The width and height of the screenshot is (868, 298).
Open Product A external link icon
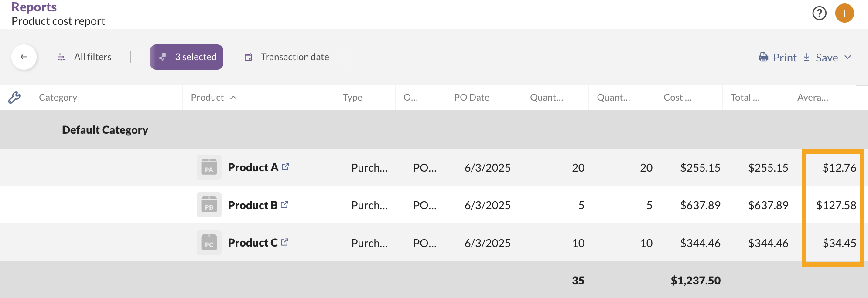click(285, 167)
